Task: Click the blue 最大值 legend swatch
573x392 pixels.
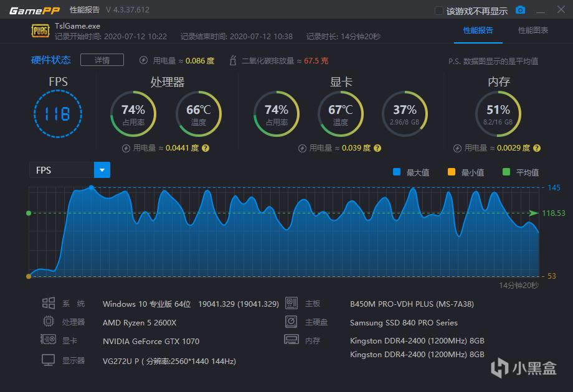Action: (x=397, y=172)
